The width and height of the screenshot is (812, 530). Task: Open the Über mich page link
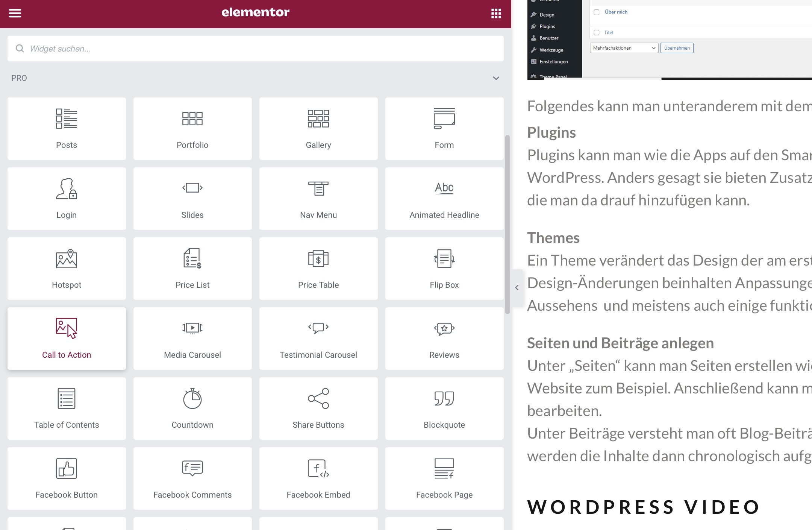click(616, 12)
